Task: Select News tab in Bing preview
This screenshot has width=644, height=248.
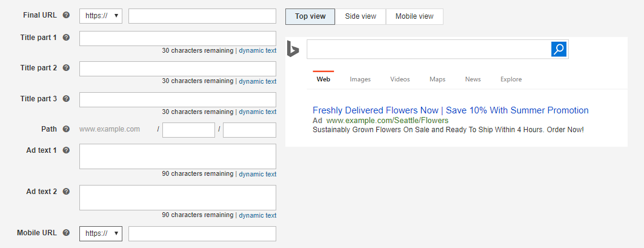Action: [x=473, y=79]
